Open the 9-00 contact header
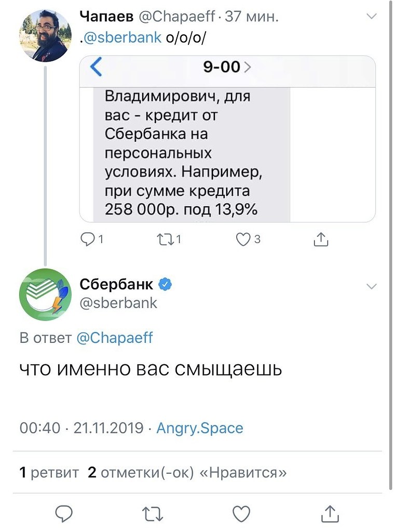This screenshot has height=532, width=395. click(x=226, y=68)
